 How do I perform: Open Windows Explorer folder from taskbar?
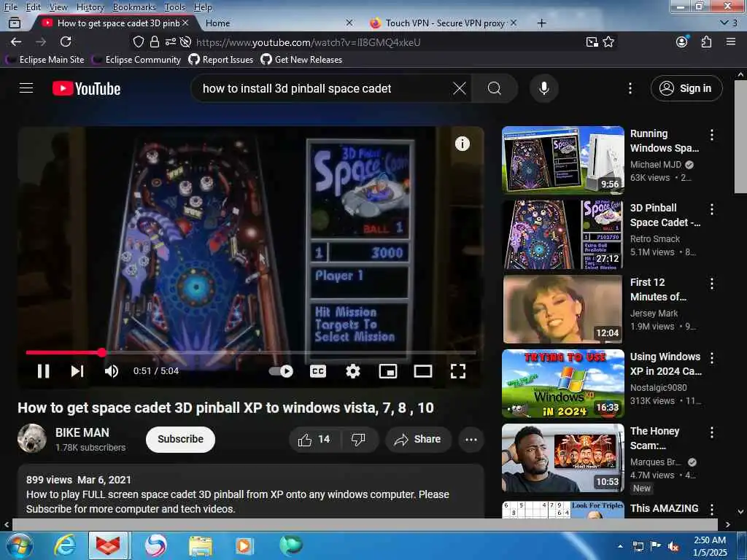click(200, 545)
